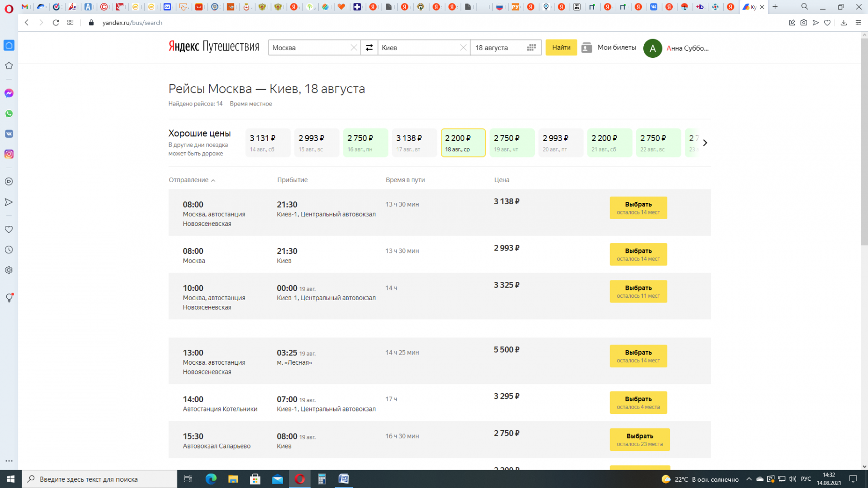868x488 pixels.
Task: Clear the Киев destination field
Action: tap(463, 47)
